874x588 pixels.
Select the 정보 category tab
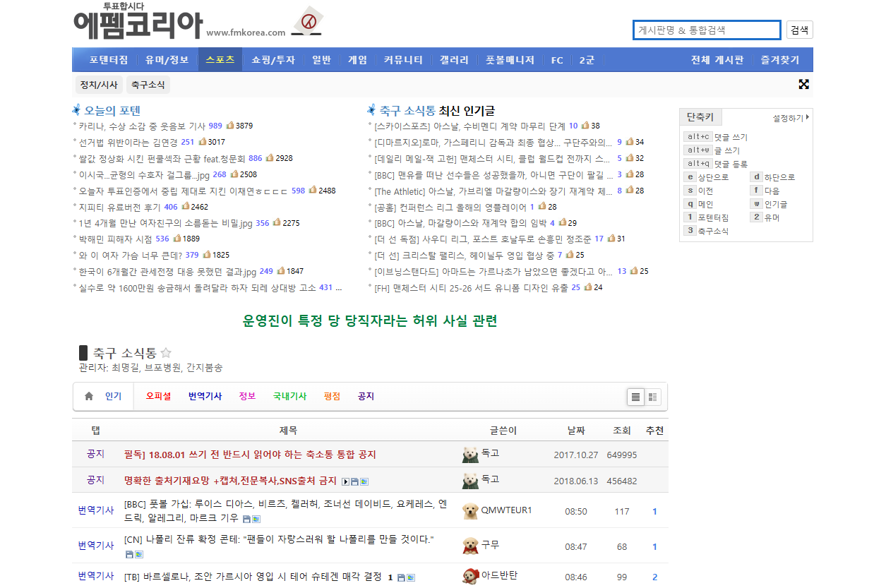point(247,396)
